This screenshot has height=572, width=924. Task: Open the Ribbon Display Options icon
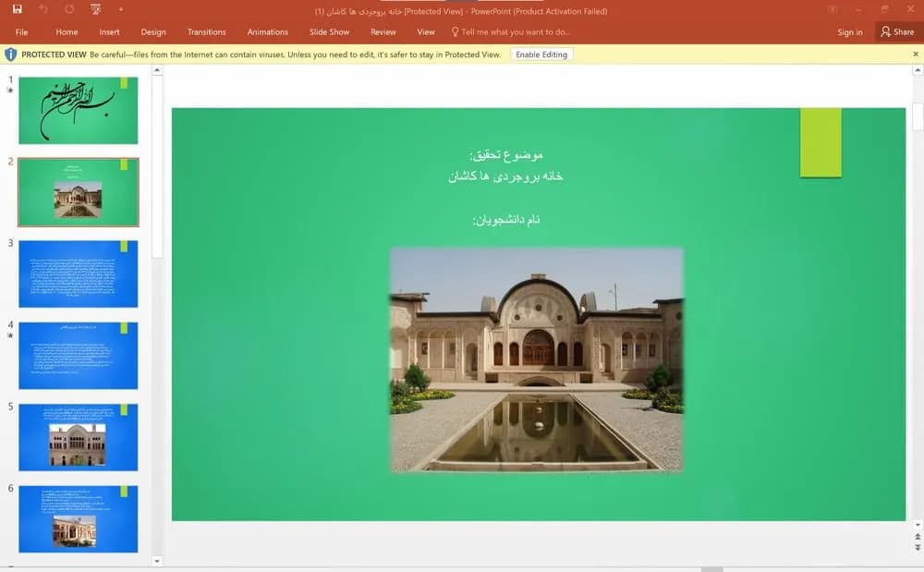click(833, 9)
